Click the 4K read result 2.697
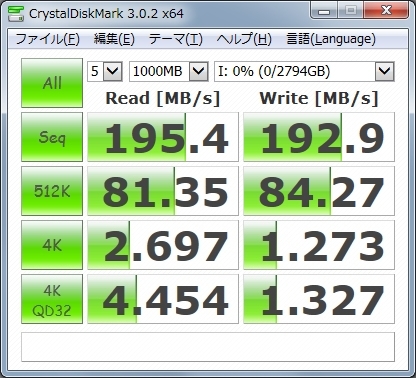This screenshot has height=378, width=416. (163, 245)
